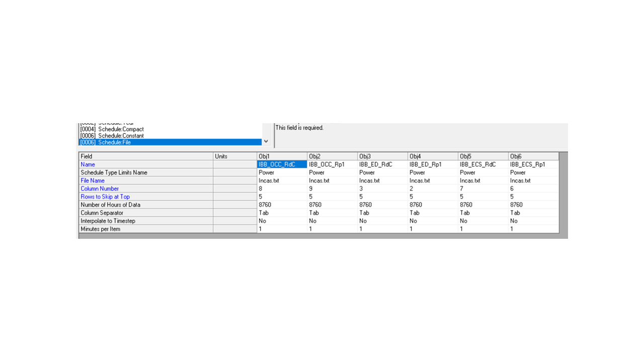Click the Column Separator field label
Image resolution: width=644 pixels, height=362 pixels.
pos(146,213)
